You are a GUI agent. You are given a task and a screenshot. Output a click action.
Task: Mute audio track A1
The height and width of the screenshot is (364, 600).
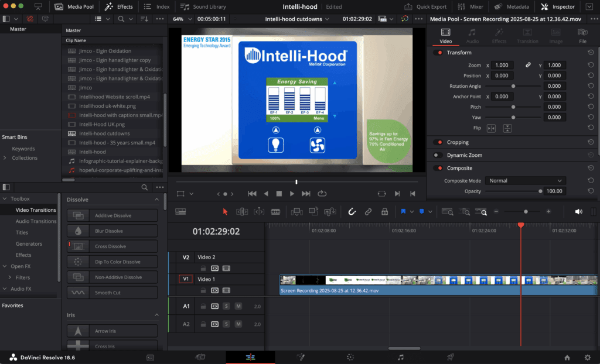tap(238, 306)
